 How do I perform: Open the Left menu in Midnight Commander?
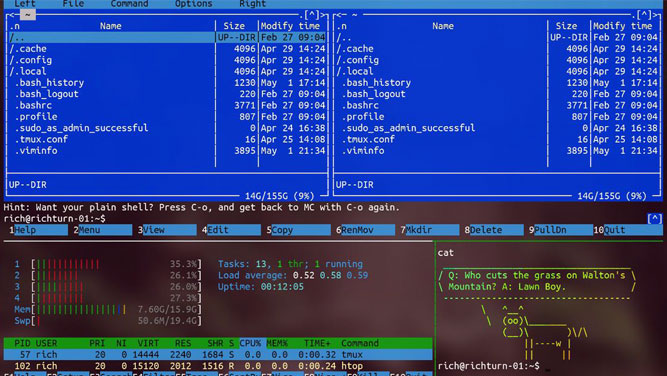[25, 4]
